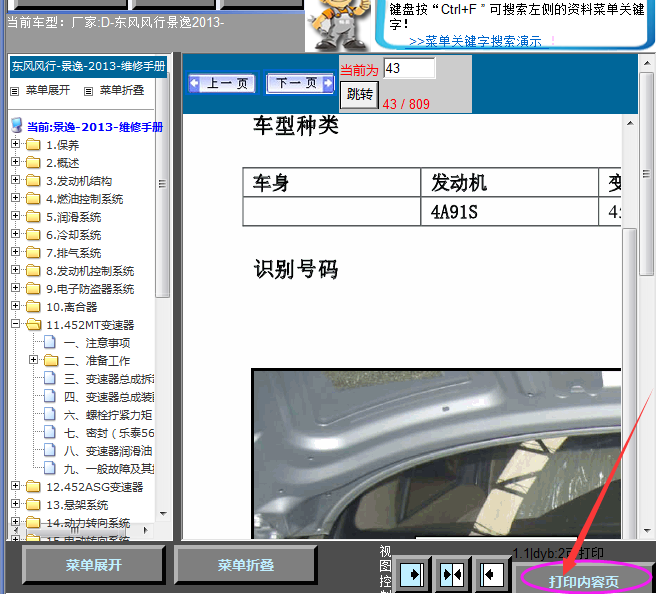
Task: Click folder icon of 12.452ASG变速器
Action: point(33,486)
